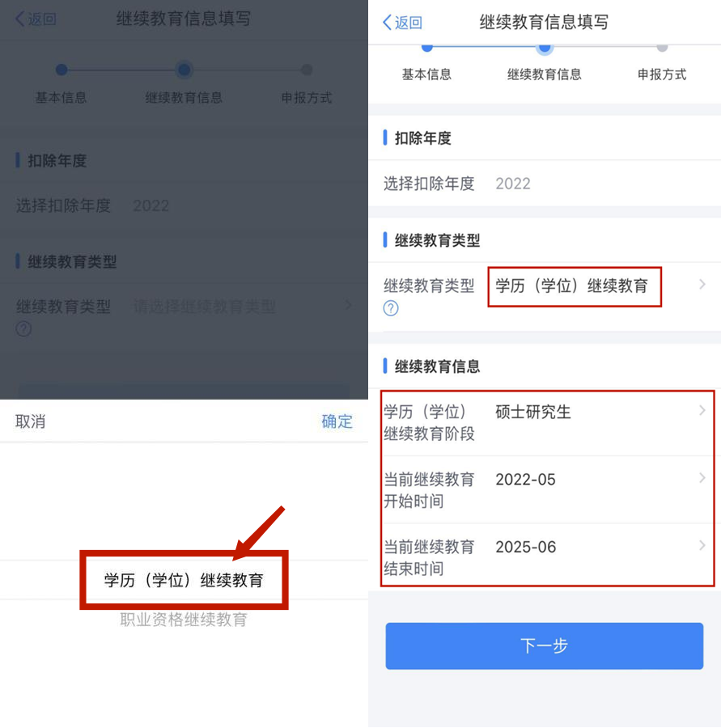Screen dimensions: 721x728
Task: Open the 硕士研究生 education stage selector chevron
Action: (702, 410)
